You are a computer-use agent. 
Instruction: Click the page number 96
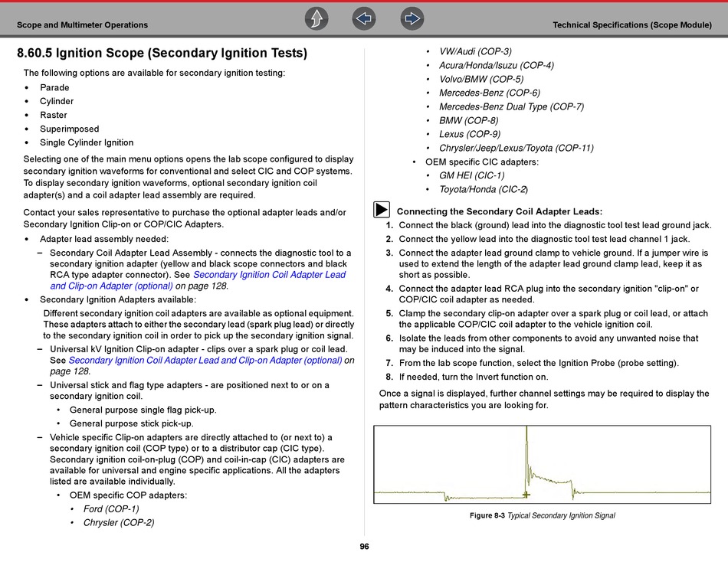point(364,547)
